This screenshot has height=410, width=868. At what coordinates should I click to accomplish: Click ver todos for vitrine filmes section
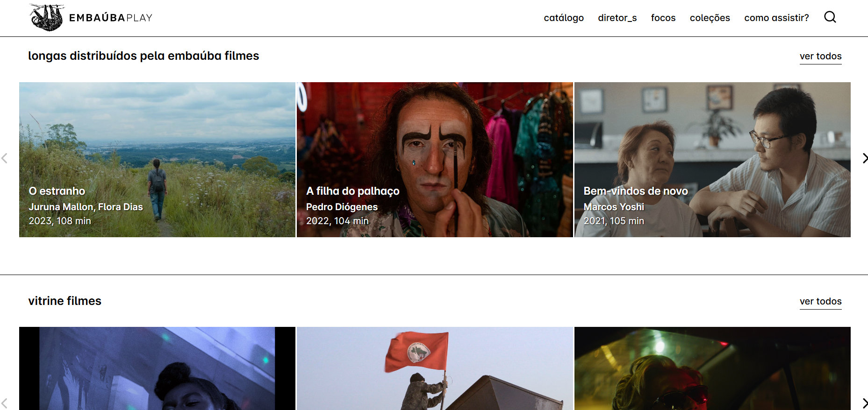(x=820, y=301)
